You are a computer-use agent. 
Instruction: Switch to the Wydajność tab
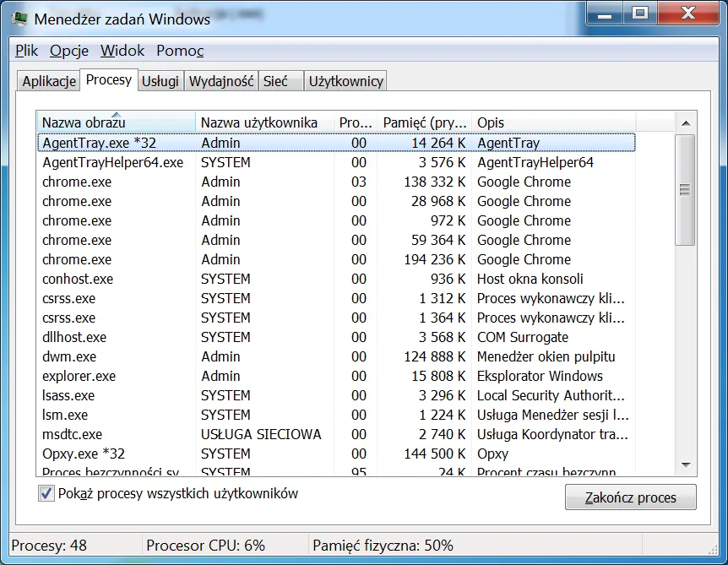(x=221, y=81)
